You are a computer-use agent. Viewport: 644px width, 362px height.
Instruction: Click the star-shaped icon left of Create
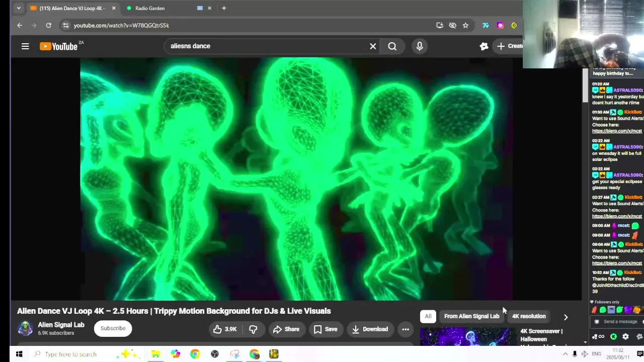(x=484, y=46)
